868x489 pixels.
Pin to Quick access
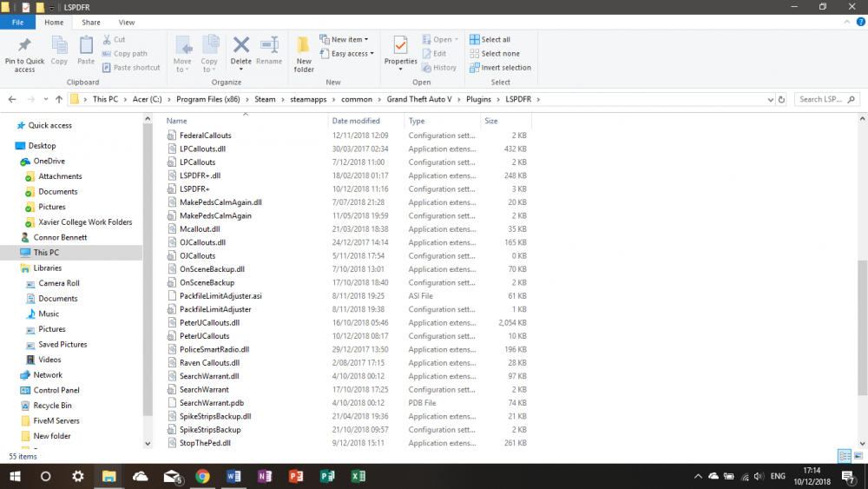coord(24,54)
